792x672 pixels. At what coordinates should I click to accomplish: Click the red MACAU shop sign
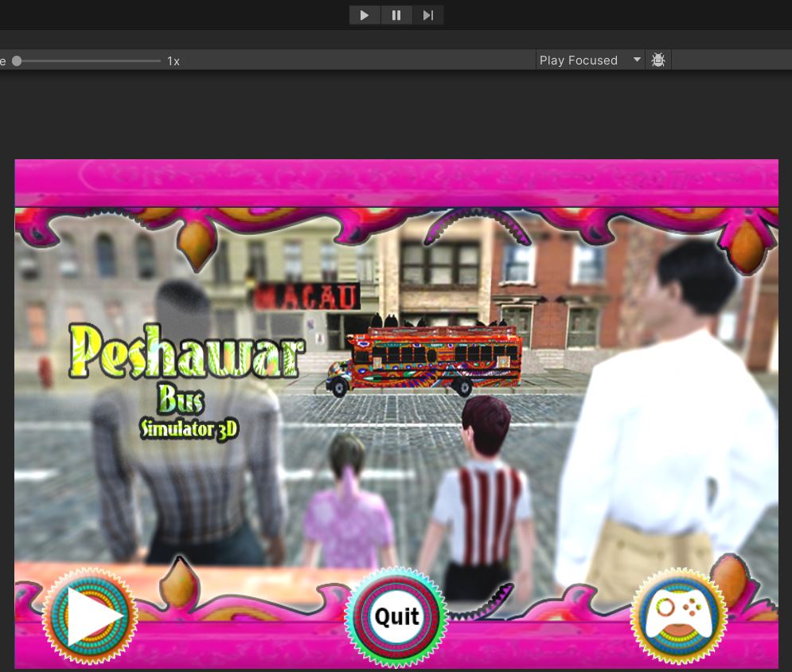click(306, 297)
